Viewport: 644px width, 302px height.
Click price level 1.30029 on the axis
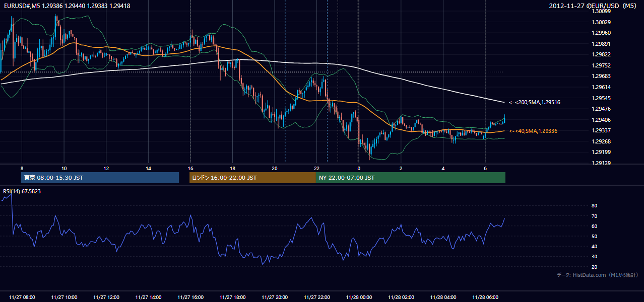pyautogui.click(x=602, y=22)
